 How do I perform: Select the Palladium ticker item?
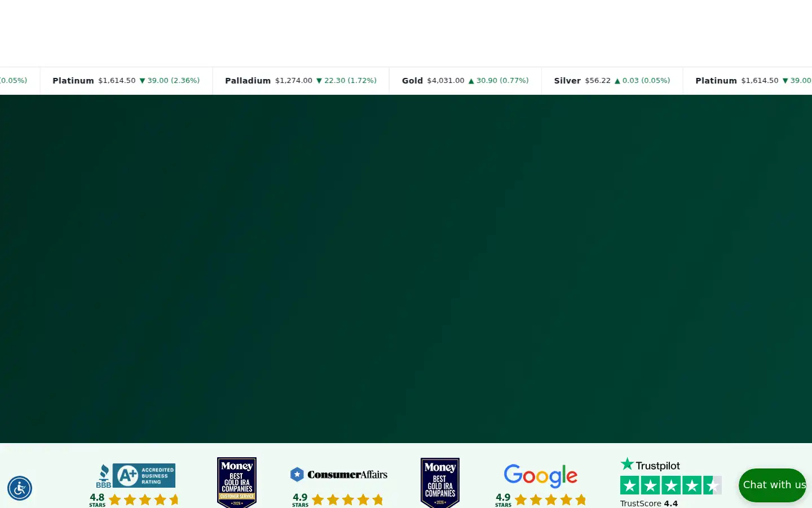point(301,81)
